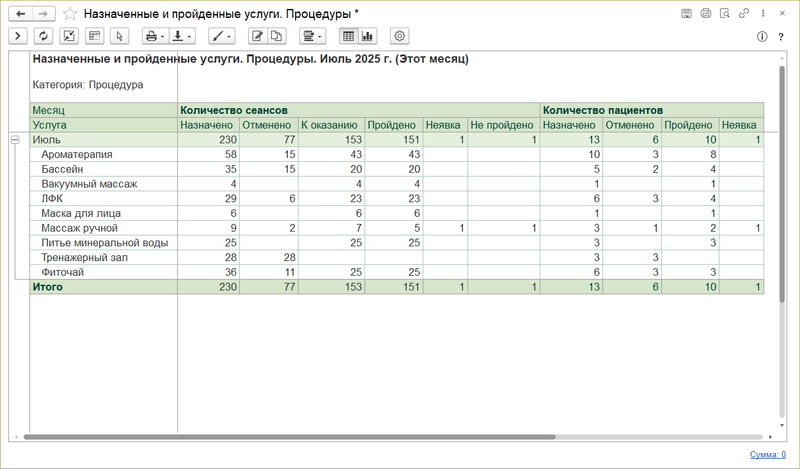Image resolution: width=800 pixels, height=469 pixels.
Task: Collapse the Июль row group
Action: 15,141
